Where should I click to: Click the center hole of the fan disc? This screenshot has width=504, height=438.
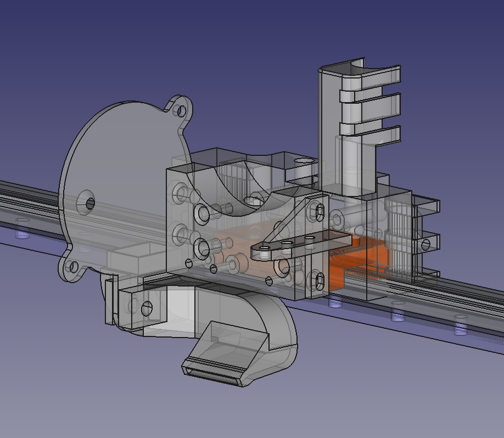[x=89, y=203]
